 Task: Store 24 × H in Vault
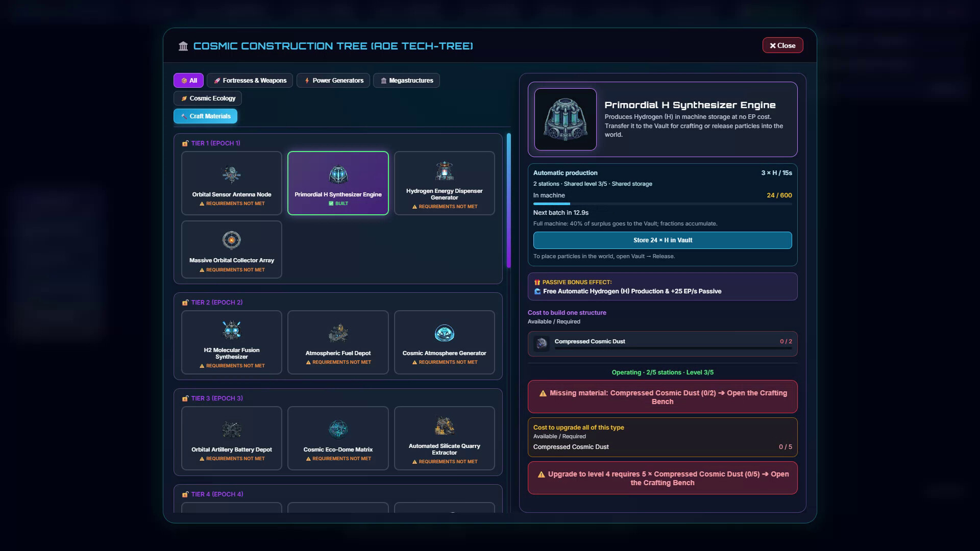point(663,240)
